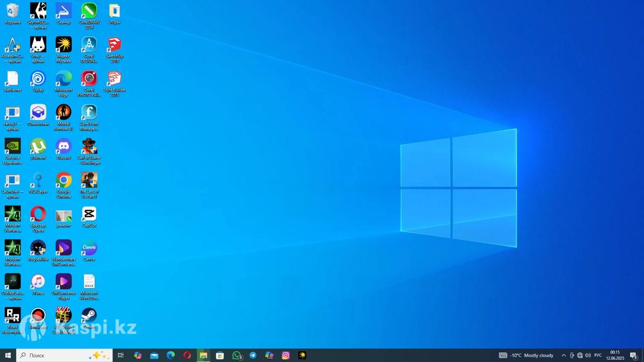Select the Bandicam desktop shortcut

[x=38, y=319]
